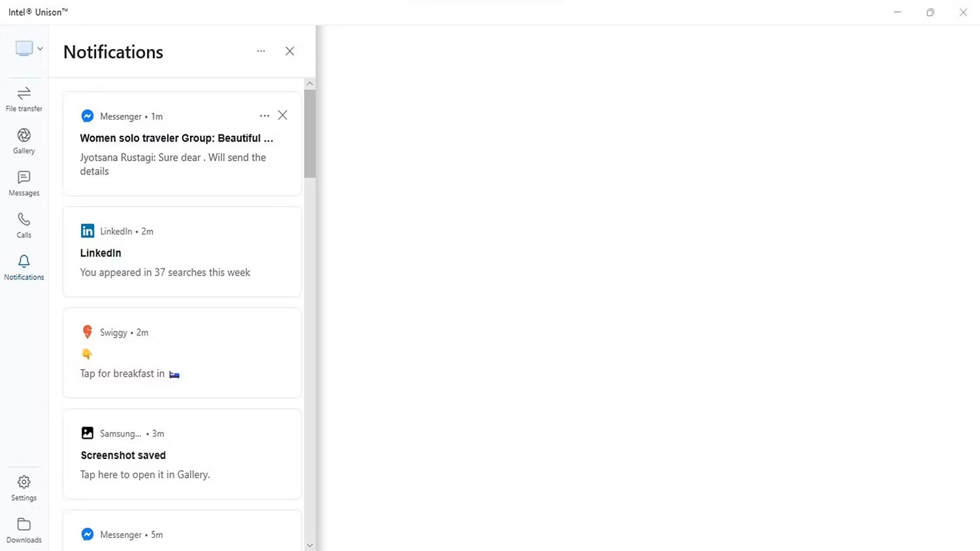This screenshot has height=551, width=980.
Task: Click the pointing hand emoji in the Swiggy card
Action: click(87, 354)
